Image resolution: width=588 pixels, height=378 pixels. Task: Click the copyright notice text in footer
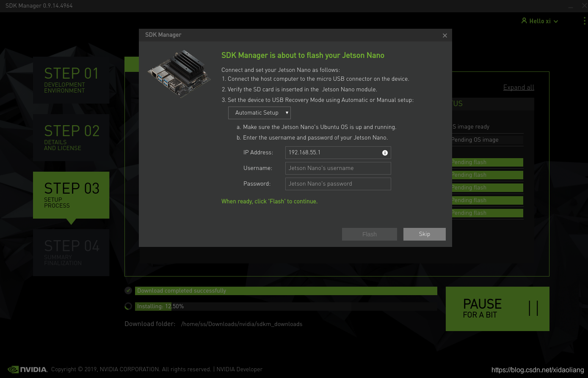point(131,369)
